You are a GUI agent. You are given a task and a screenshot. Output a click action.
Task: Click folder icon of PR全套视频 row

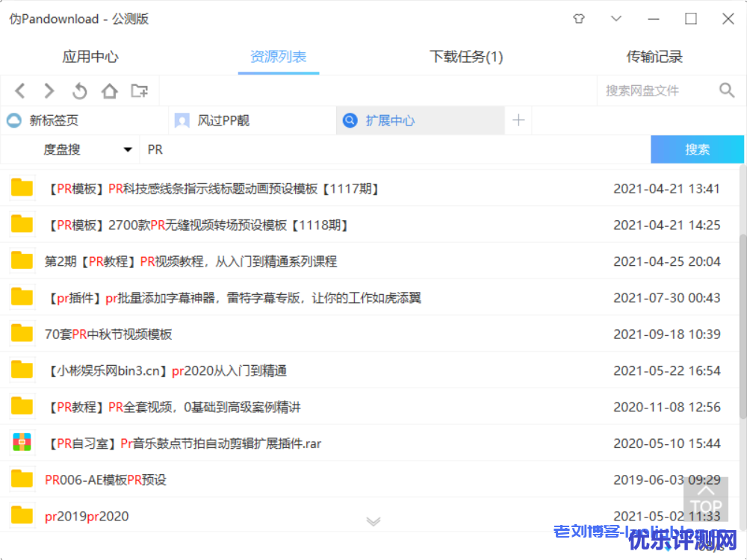[22, 407]
